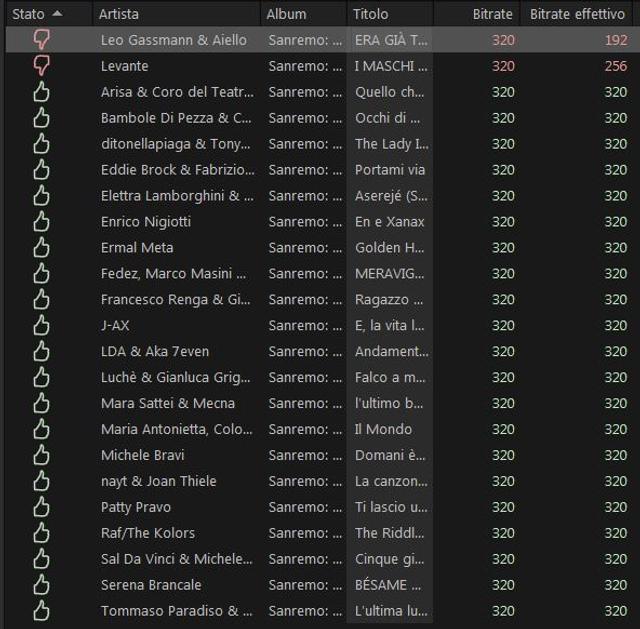Click the thumbs-down icon for Leo Gassmann & Aiello
Image resolution: width=640 pixels, height=629 pixels.
point(41,40)
